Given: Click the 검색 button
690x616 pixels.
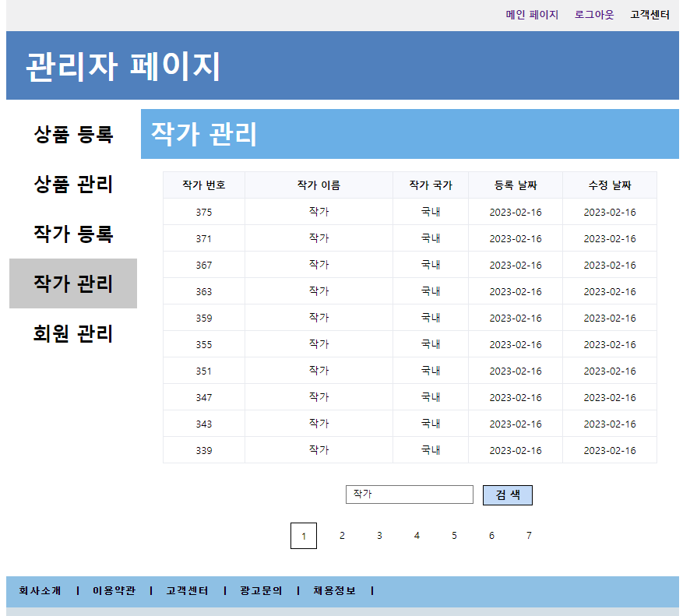Looking at the screenshot, I should 508,495.
